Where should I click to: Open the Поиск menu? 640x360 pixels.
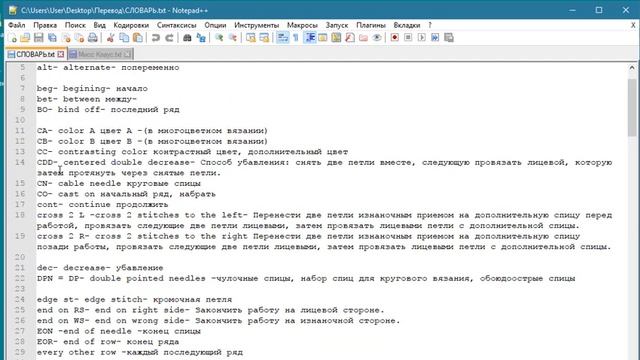(75, 25)
